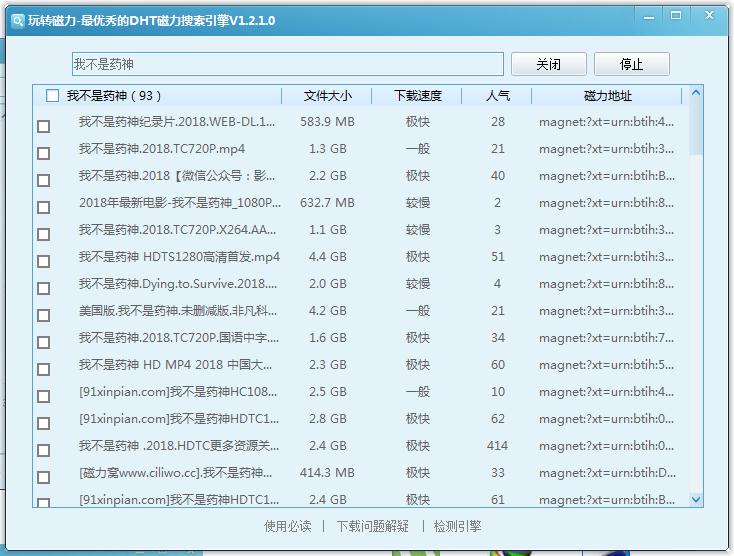The height and width of the screenshot is (556, 734).
Task: Check the box for 我不是药神HC108 row
Action: point(44,396)
